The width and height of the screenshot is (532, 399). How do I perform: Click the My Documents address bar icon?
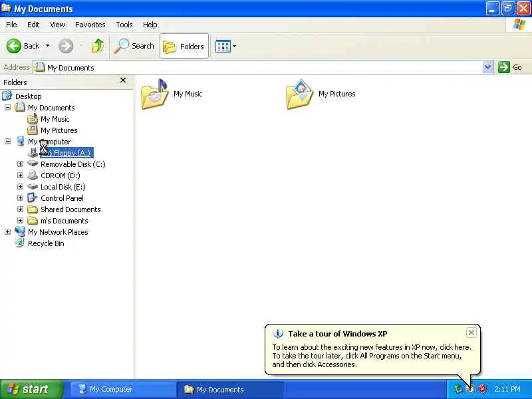pos(40,67)
